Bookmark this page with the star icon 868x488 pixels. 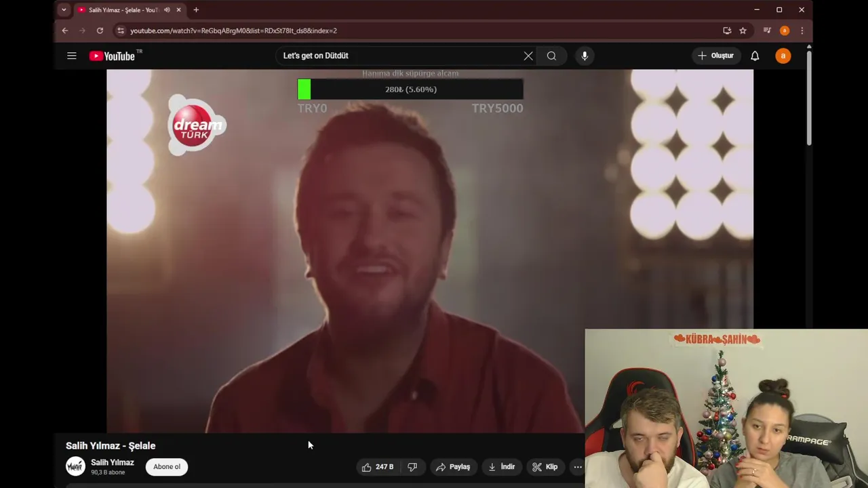click(743, 30)
